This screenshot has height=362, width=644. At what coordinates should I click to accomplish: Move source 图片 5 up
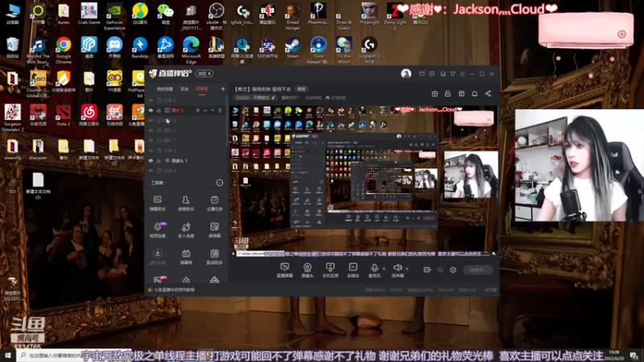coord(205,110)
